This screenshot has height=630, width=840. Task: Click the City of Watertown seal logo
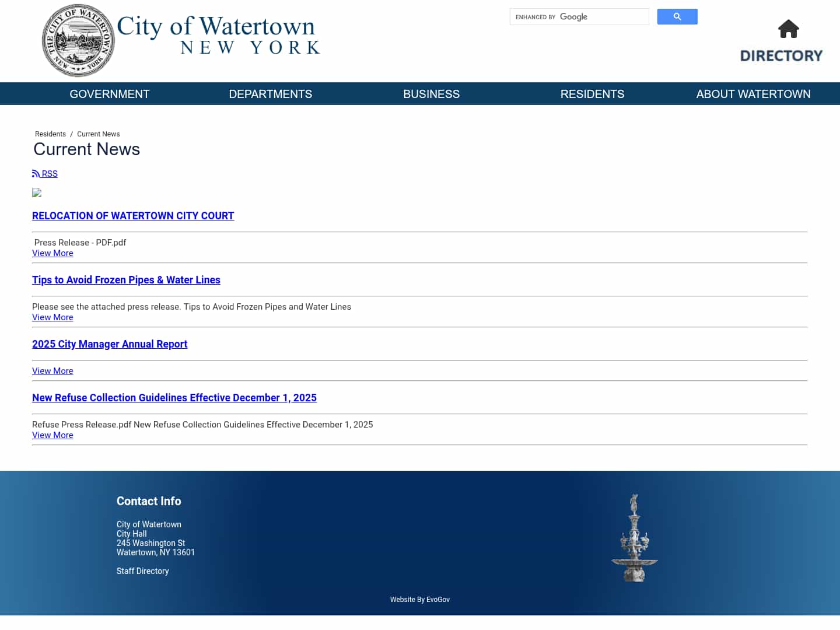coord(78,40)
